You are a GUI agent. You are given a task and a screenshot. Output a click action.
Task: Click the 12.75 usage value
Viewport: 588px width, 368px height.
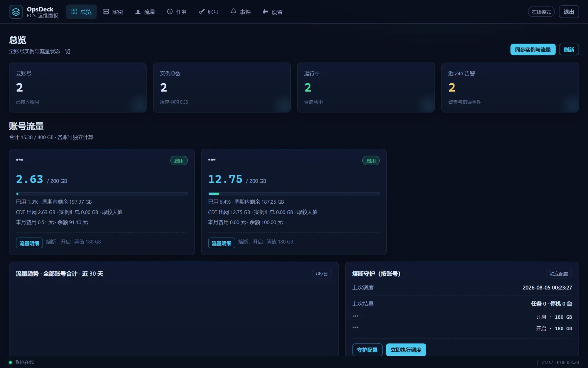[225, 179]
